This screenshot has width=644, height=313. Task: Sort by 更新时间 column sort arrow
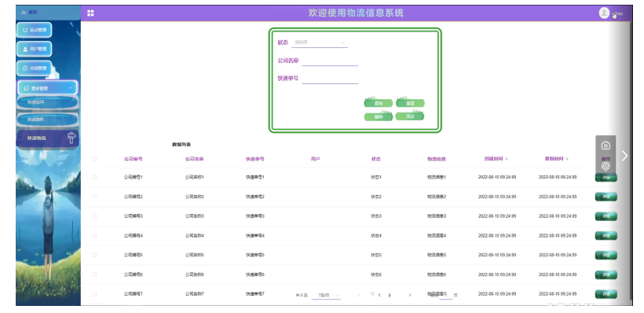pos(567,159)
